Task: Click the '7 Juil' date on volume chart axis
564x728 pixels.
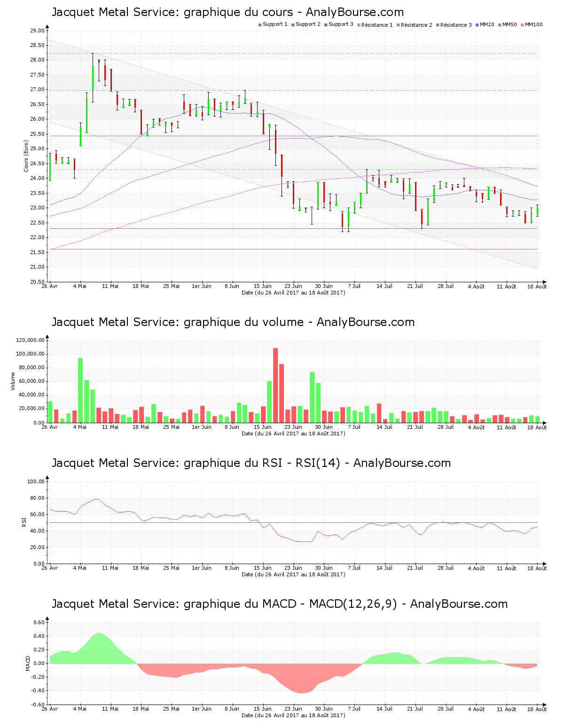Action: click(x=354, y=427)
